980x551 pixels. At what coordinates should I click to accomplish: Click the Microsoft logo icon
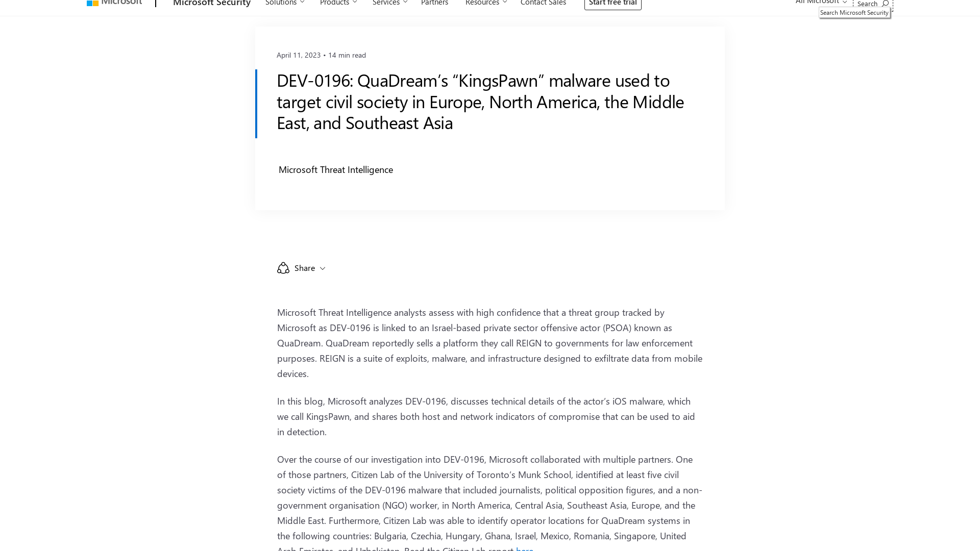tap(91, 4)
